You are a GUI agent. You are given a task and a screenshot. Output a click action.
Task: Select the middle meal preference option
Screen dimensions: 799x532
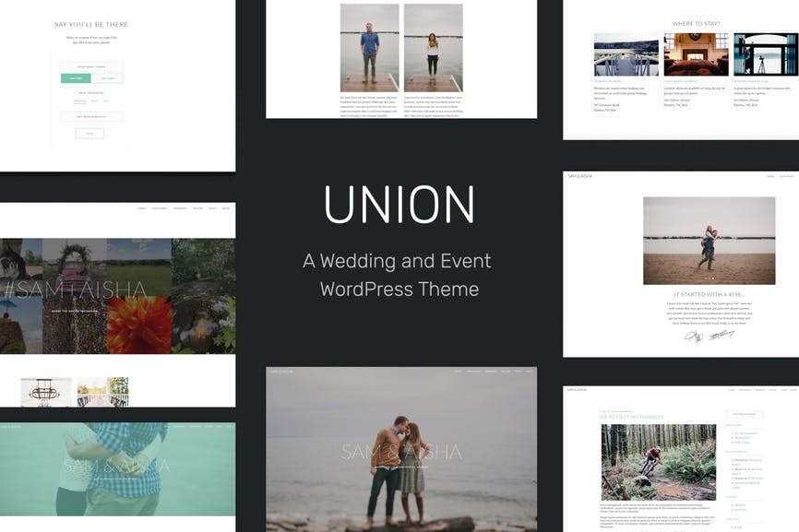(x=95, y=100)
